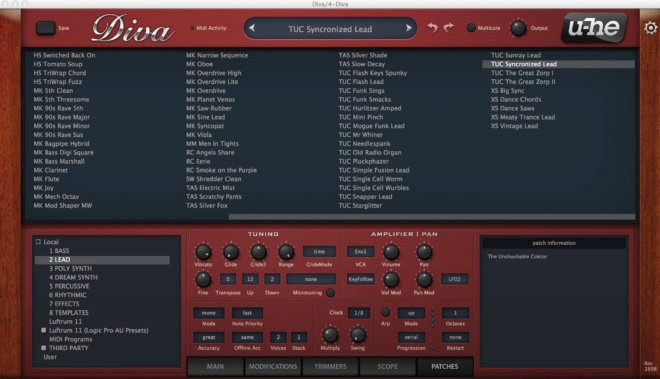Screen dimensions: 660x379
Task: Switch to the TRIMMERS tab
Action: (x=330, y=366)
